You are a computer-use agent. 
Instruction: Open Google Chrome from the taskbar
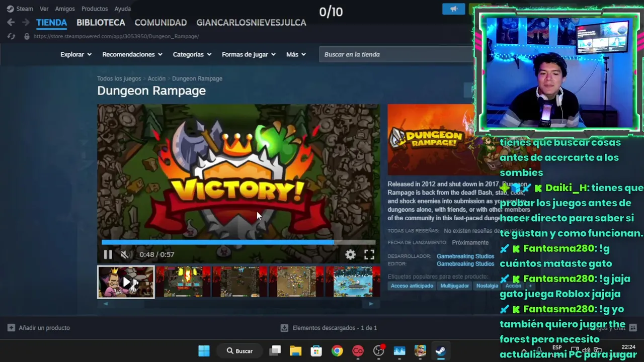coord(337,351)
